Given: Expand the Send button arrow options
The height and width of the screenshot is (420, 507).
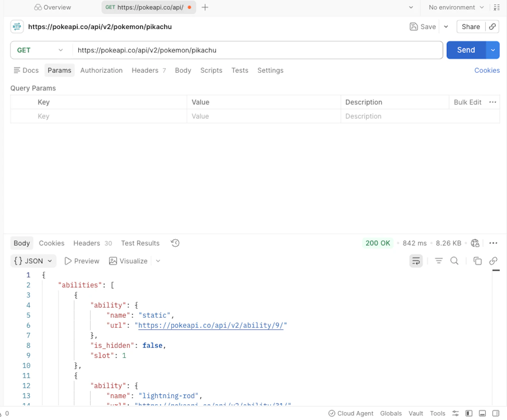Looking at the screenshot, I should coord(493,50).
